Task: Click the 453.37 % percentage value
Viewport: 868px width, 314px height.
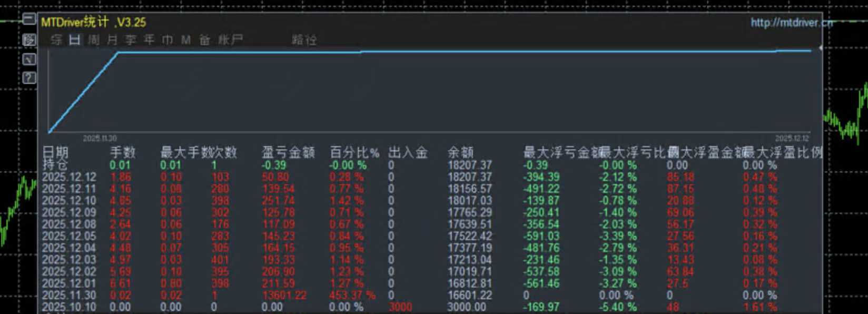Action: coord(352,295)
